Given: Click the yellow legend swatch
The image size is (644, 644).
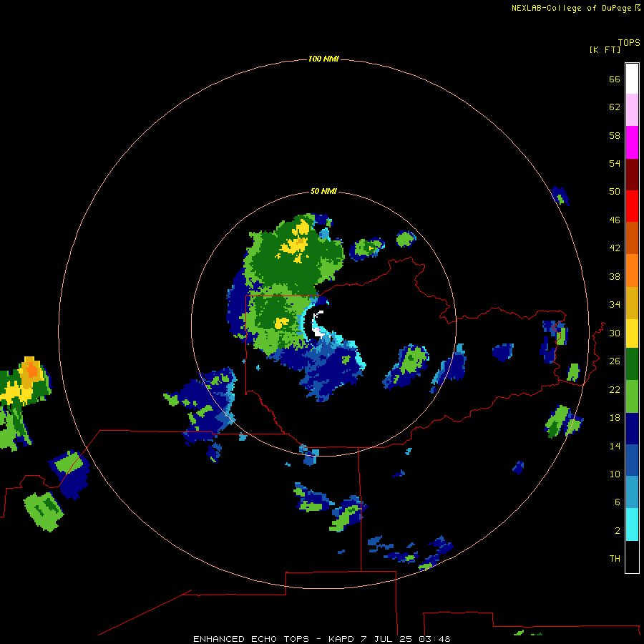Looking at the screenshot, I should (632, 334).
